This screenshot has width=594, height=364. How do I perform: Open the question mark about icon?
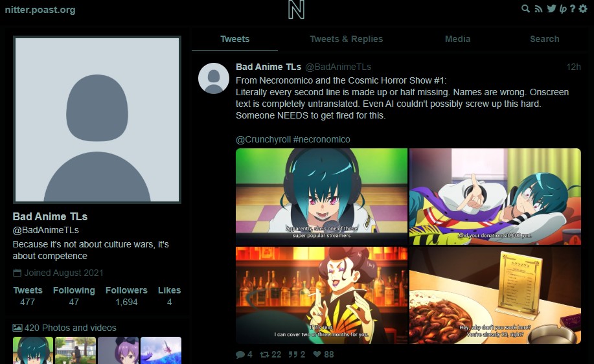pos(573,8)
